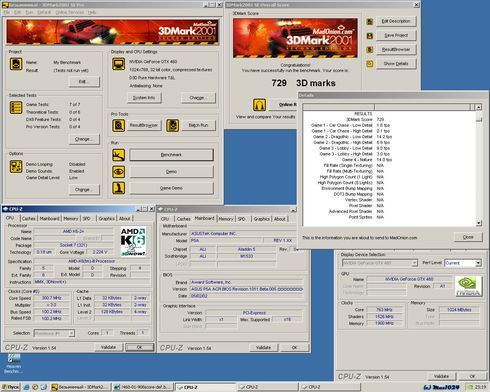
Task: Click the Options section icon
Action: (x=16, y=167)
